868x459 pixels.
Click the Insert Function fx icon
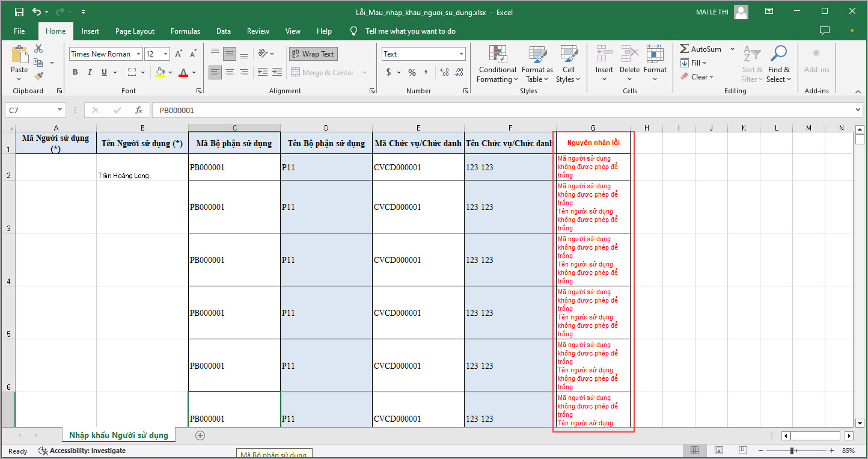[139, 111]
